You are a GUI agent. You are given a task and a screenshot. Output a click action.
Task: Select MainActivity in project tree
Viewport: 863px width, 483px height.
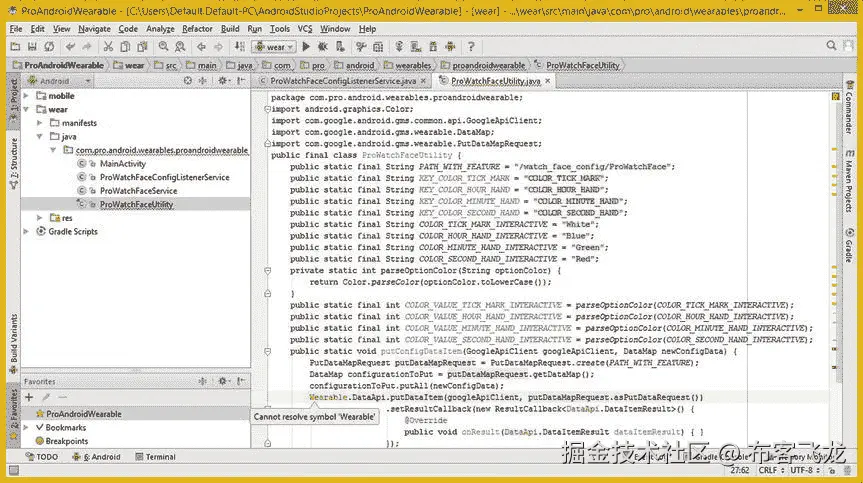tap(123, 164)
